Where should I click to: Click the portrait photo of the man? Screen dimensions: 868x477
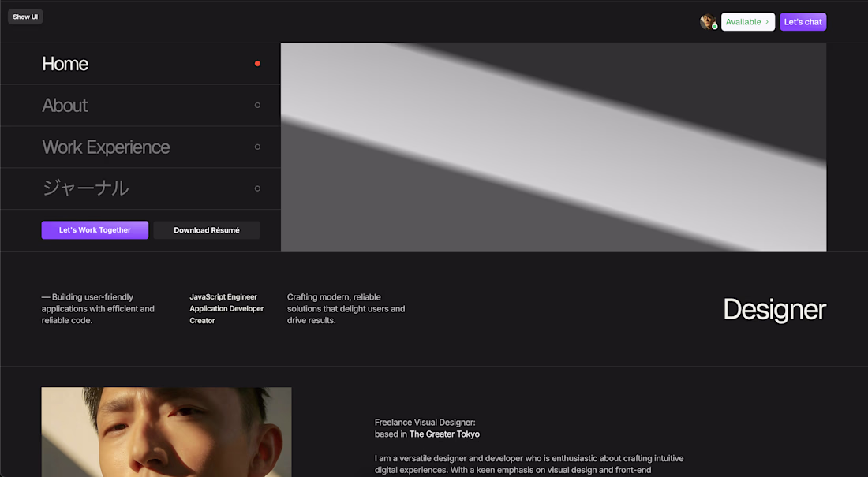pos(166,432)
